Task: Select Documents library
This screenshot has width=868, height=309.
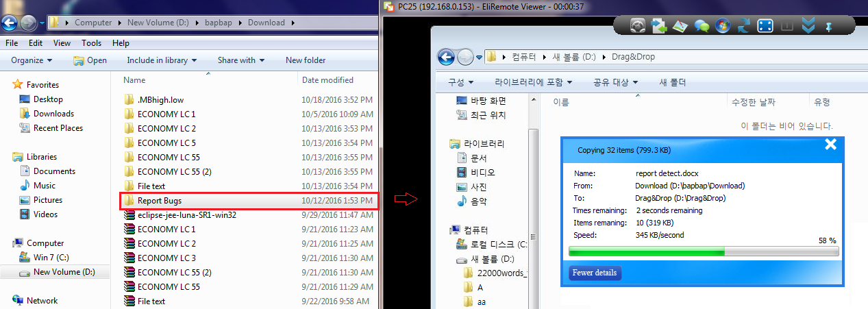Action: (47, 171)
